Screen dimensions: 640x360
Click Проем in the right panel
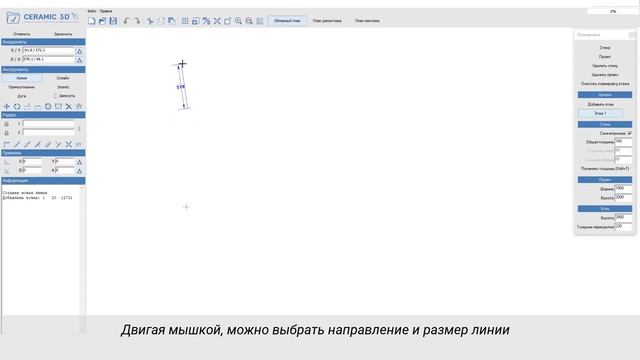tap(605, 57)
